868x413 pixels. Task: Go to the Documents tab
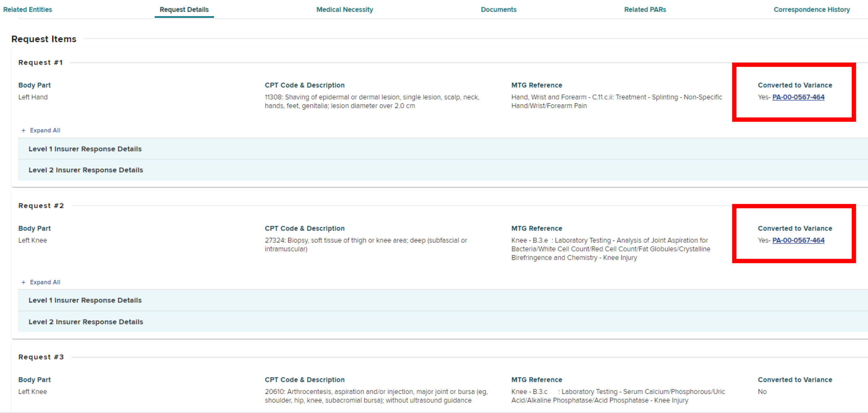pos(498,9)
